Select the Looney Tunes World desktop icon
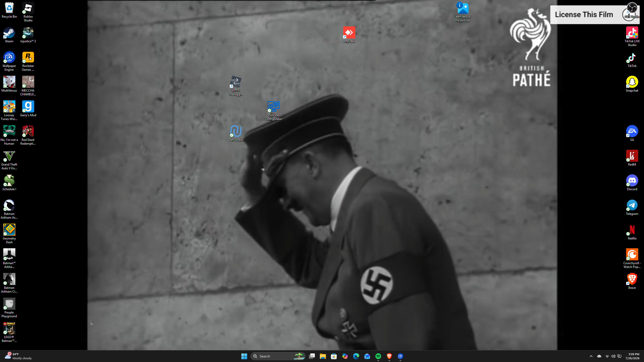 coord(9,111)
